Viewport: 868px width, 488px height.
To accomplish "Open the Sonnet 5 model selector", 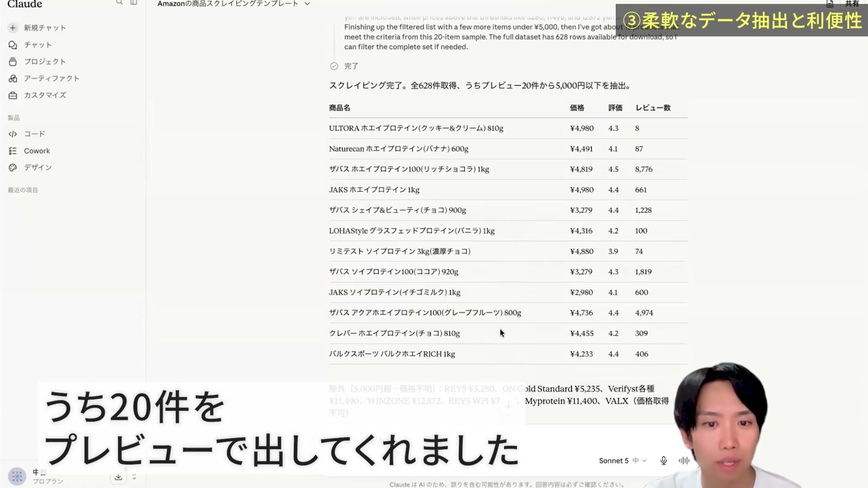I will (623, 460).
